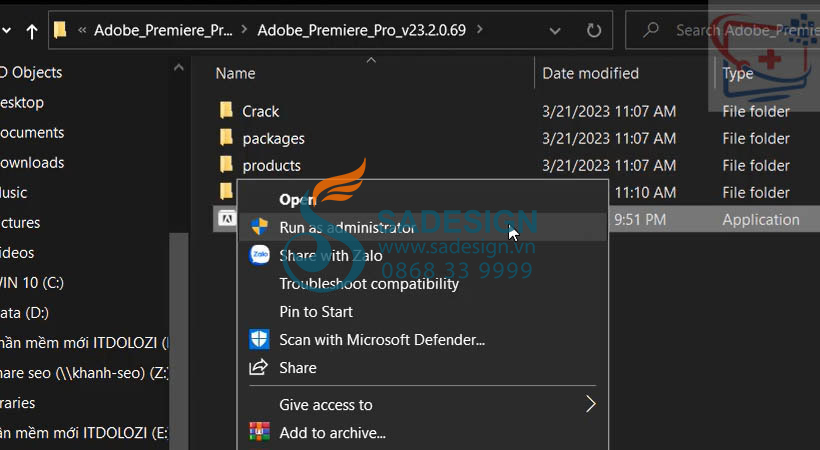This screenshot has height=450, width=820.
Task: Click the search magnifier icon
Action: 651,30
